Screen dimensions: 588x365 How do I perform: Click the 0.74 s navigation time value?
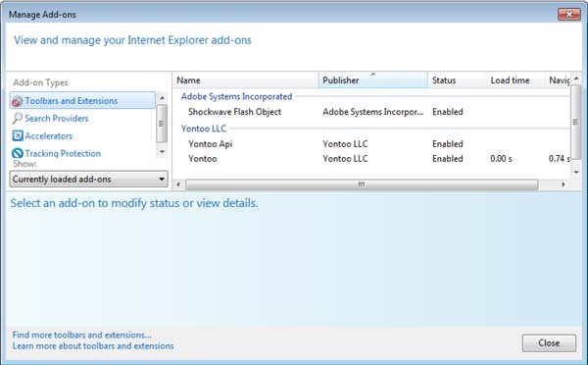tap(560, 159)
